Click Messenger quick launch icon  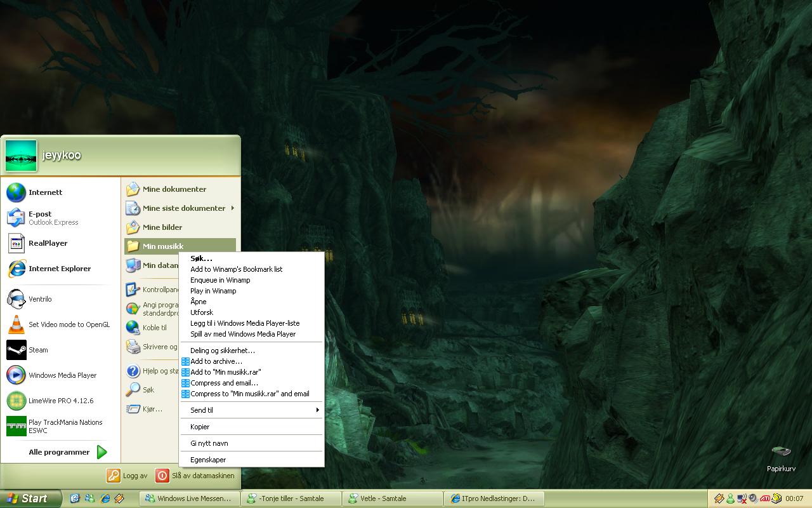pos(89,498)
